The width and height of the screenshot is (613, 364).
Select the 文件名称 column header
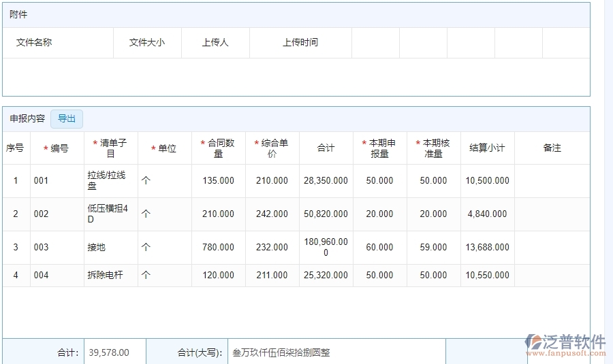pos(34,42)
